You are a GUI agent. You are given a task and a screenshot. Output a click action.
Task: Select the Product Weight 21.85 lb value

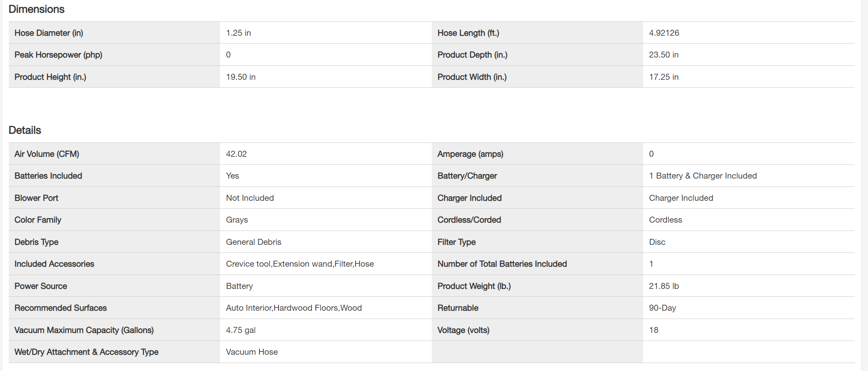click(x=663, y=286)
